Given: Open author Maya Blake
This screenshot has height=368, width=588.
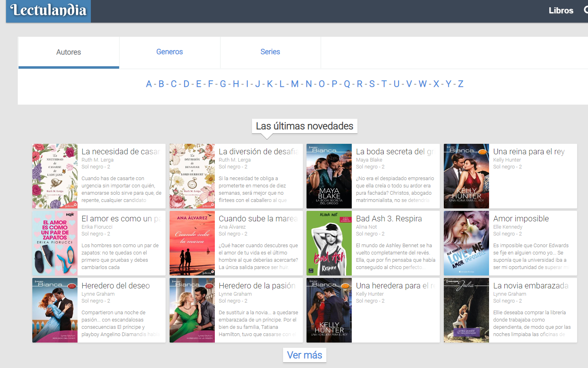Looking at the screenshot, I should 369,160.
